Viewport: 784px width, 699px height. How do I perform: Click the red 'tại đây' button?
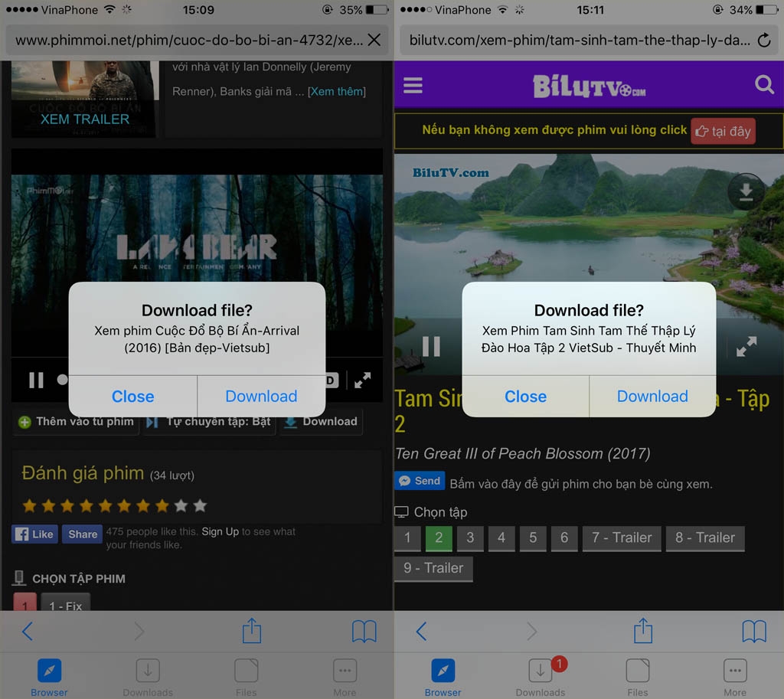(x=723, y=132)
